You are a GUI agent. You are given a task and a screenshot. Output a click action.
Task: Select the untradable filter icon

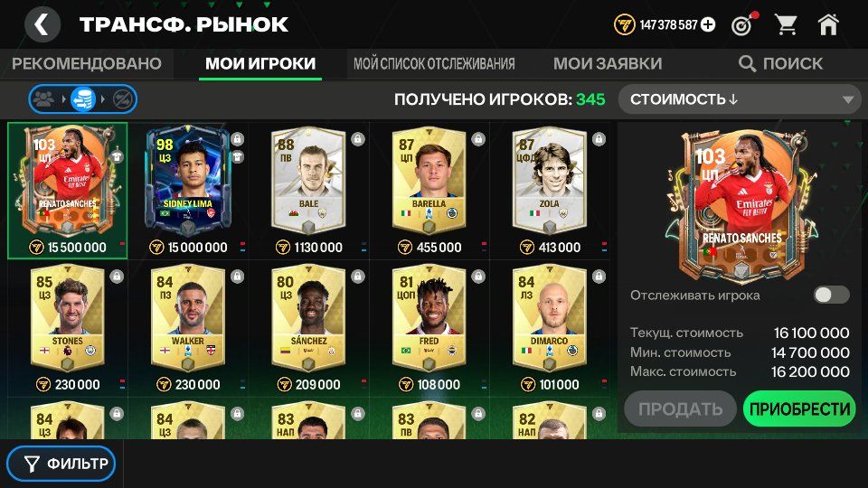pos(121,99)
